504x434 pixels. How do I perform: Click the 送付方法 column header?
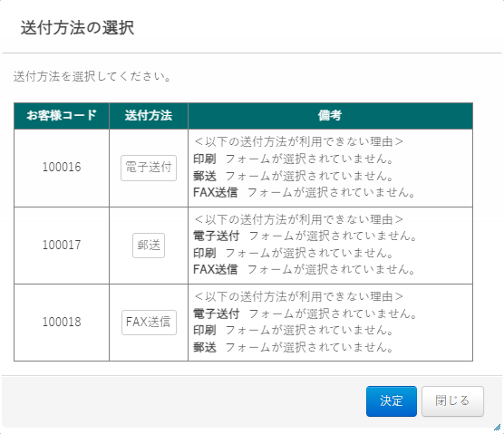(149, 116)
